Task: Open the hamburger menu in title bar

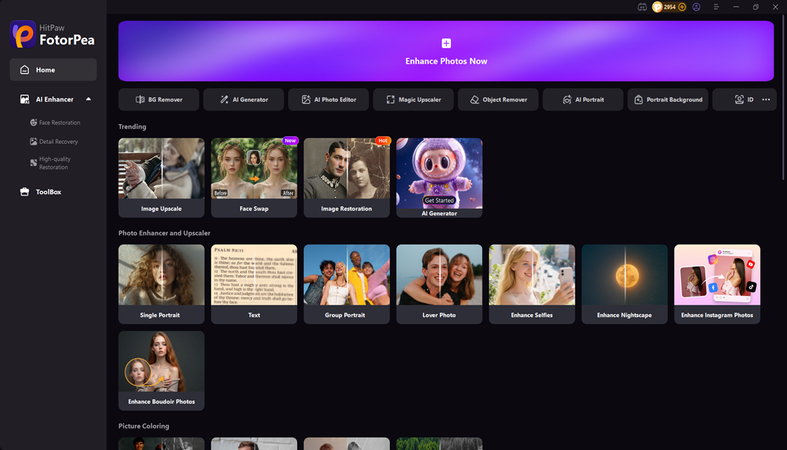Action: [716, 7]
